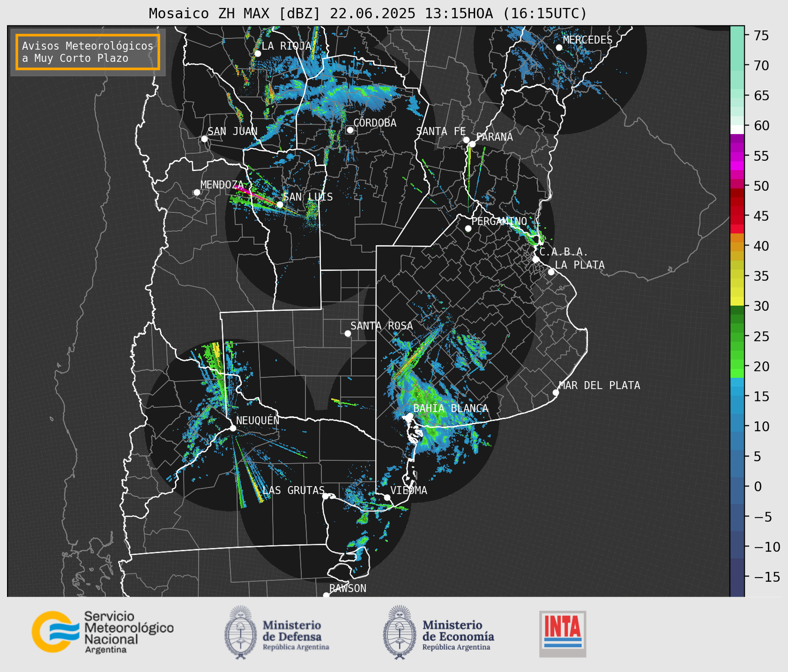Click the MAR DEL PLATA label

(x=599, y=386)
